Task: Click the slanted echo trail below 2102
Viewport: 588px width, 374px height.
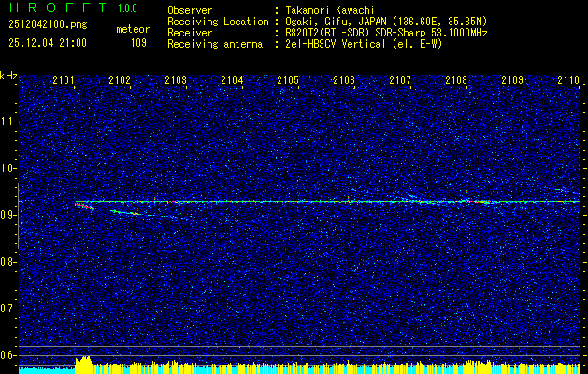Action: (126, 212)
